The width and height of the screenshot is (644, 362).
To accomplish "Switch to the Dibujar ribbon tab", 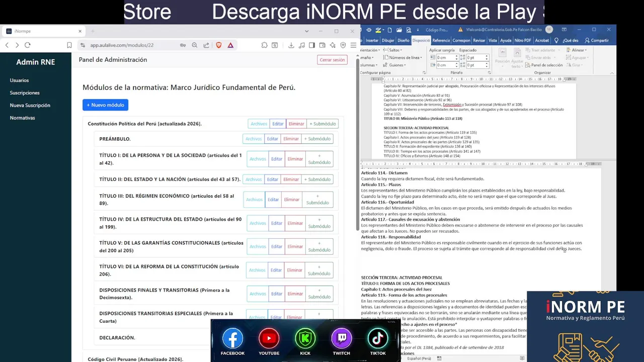I will (x=388, y=40).
